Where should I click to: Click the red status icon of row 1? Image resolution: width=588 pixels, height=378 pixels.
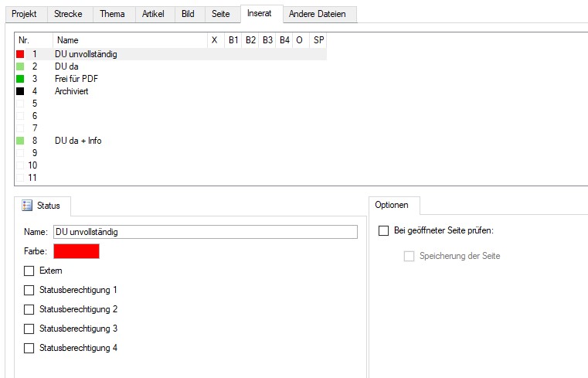point(20,54)
